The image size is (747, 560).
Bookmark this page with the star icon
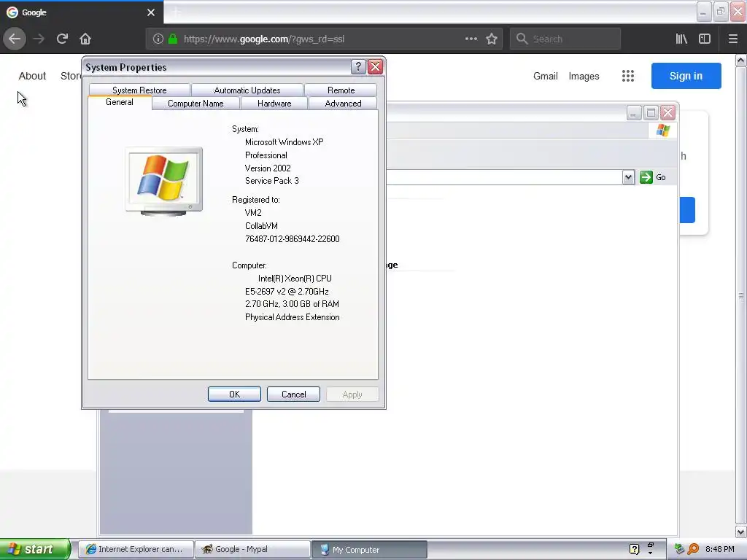(x=492, y=39)
